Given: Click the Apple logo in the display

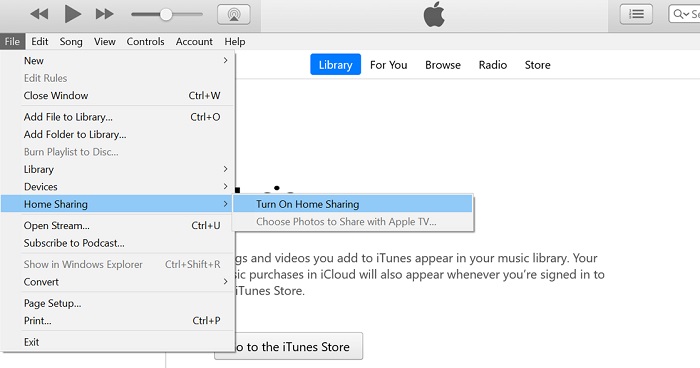Looking at the screenshot, I should coord(434,14).
